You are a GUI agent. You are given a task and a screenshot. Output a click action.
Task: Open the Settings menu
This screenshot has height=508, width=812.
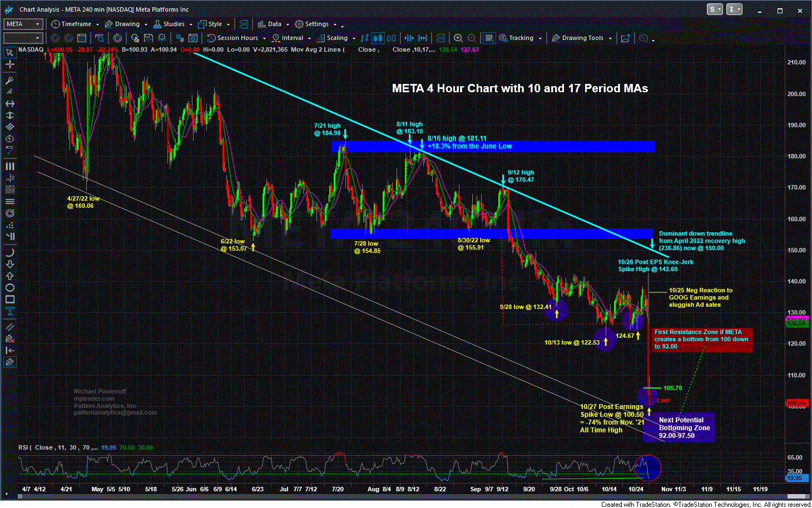[312, 24]
